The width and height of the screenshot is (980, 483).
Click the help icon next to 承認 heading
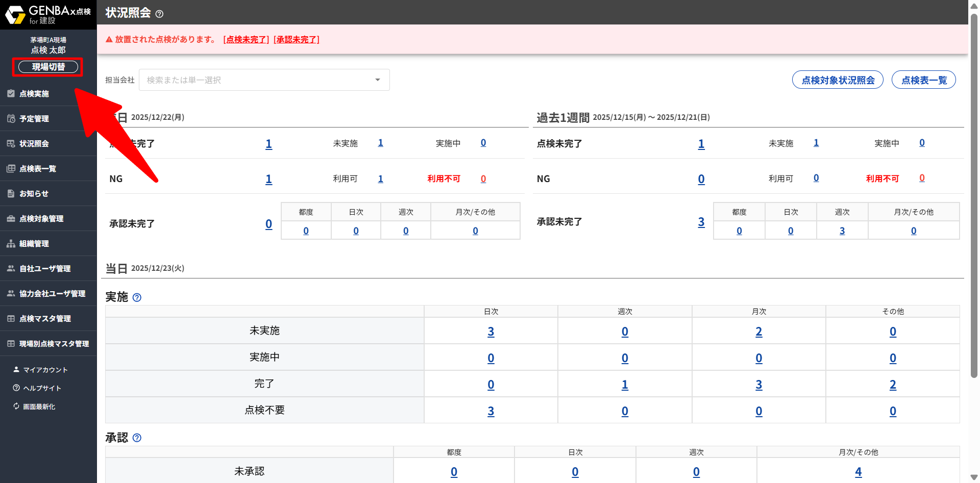click(x=137, y=438)
